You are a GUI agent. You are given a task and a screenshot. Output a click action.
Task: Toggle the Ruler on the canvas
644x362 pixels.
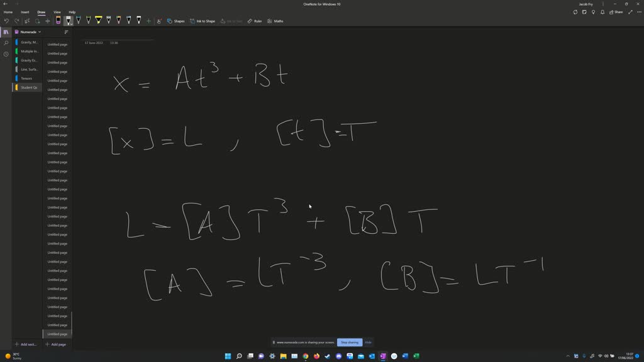[x=255, y=21]
